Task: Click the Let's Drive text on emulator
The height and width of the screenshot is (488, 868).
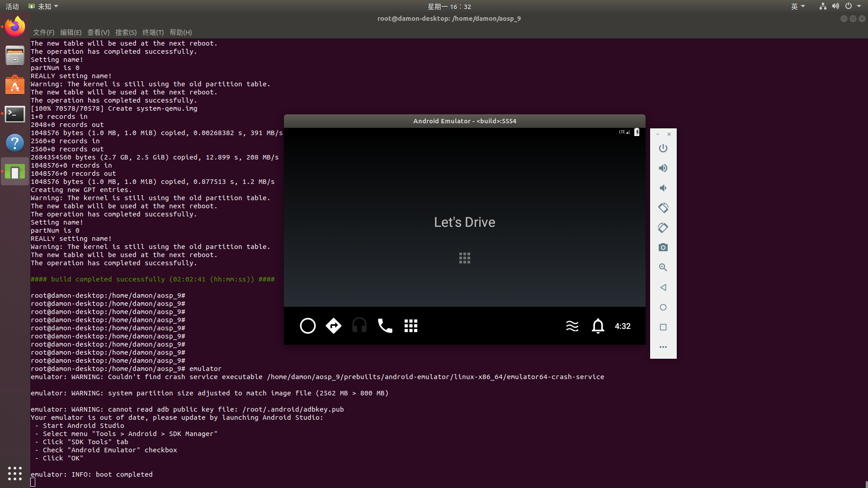Action: pos(465,222)
